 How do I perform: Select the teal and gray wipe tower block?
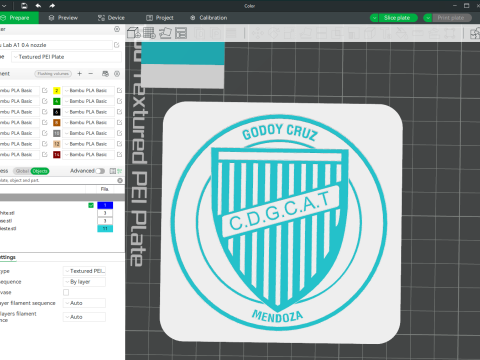[x=183, y=65]
